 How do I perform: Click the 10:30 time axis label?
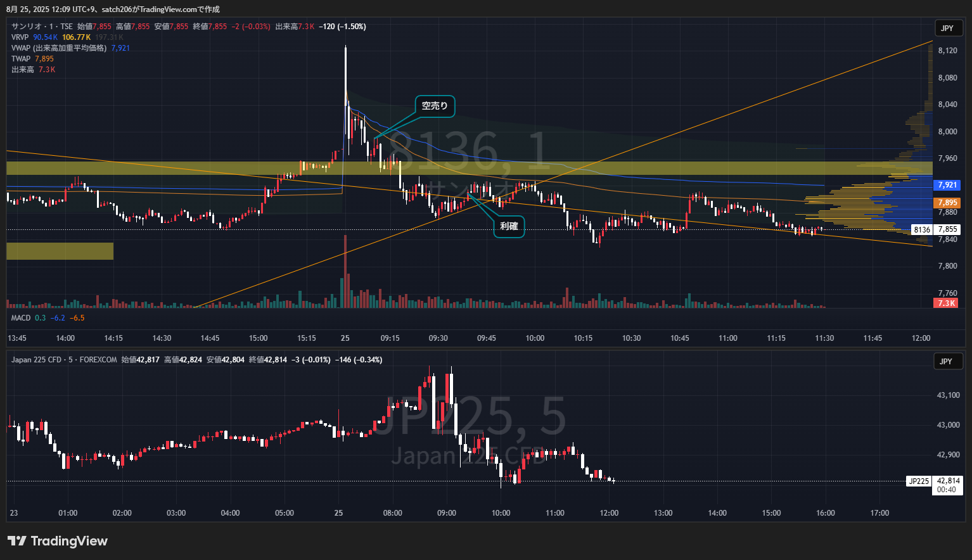click(x=631, y=338)
